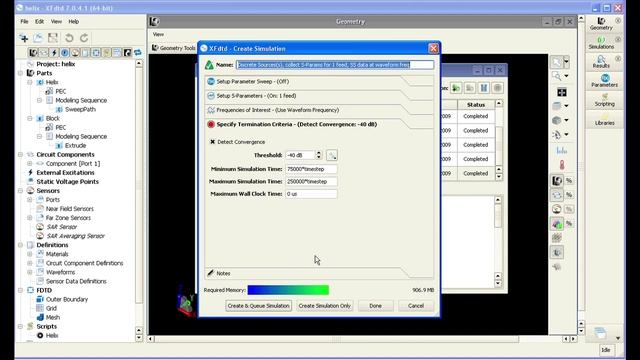Click Create & Queue Simulation button
The height and width of the screenshot is (360, 640).
258,306
